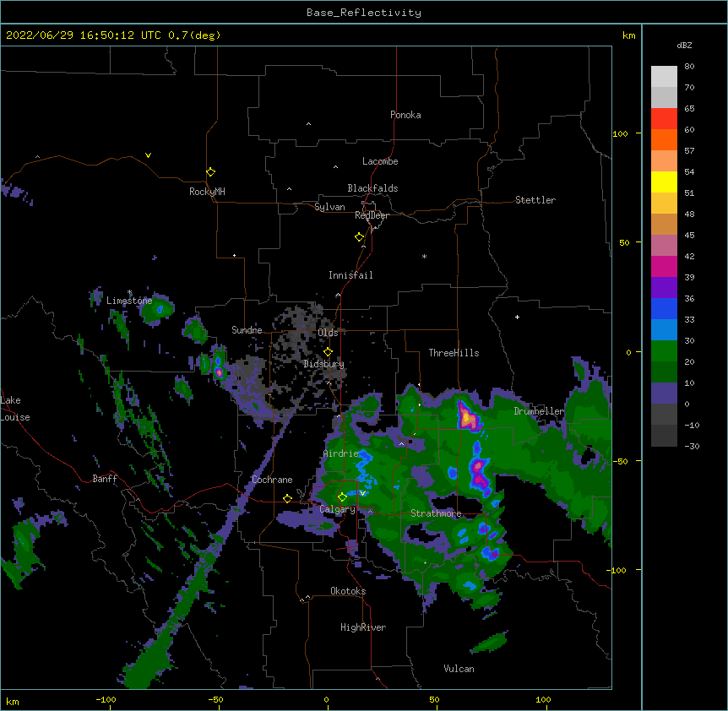Select the bright yellow legend swatch
The height and width of the screenshot is (711, 728).
(664, 182)
